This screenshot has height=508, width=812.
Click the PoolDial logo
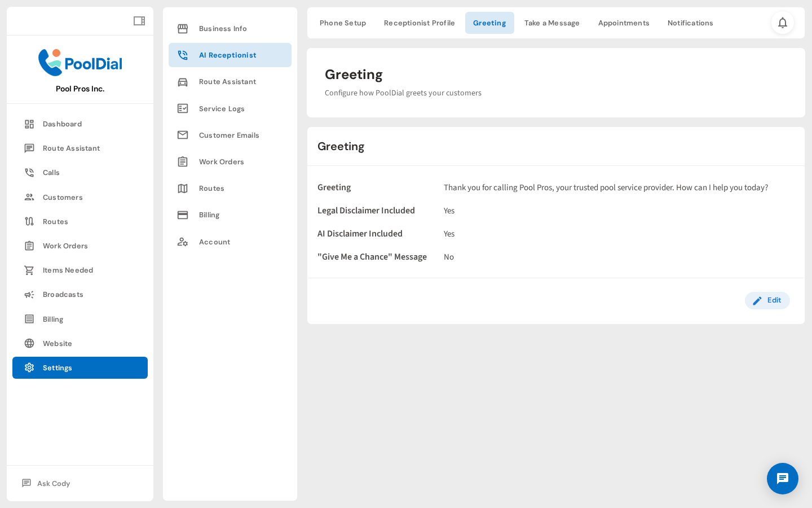[80, 62]
